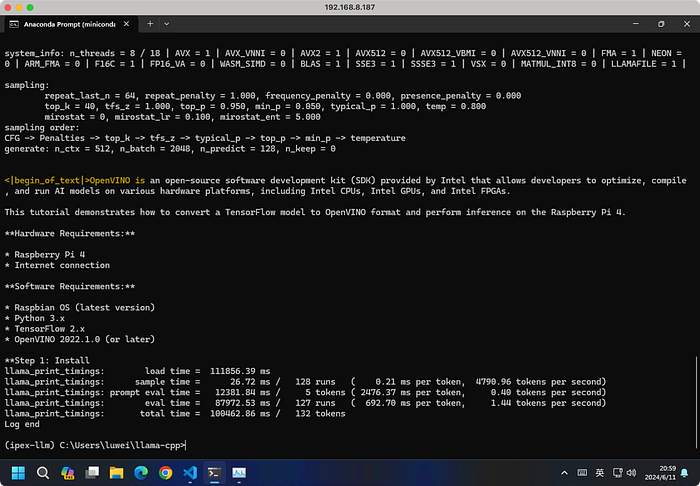The image size is (700, 486).
Task: Launch Microsoft Edge from the taskbar
Action: [x=141, y=473]
